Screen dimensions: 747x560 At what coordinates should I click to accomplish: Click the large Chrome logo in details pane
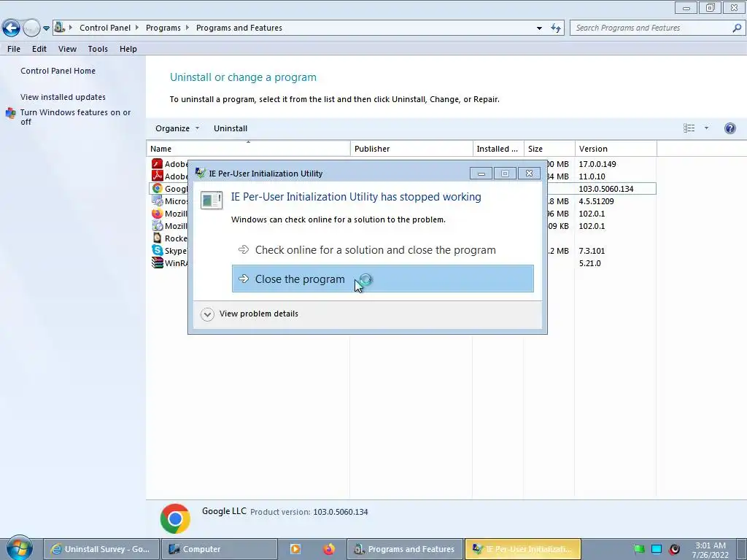tap(175, 518)
